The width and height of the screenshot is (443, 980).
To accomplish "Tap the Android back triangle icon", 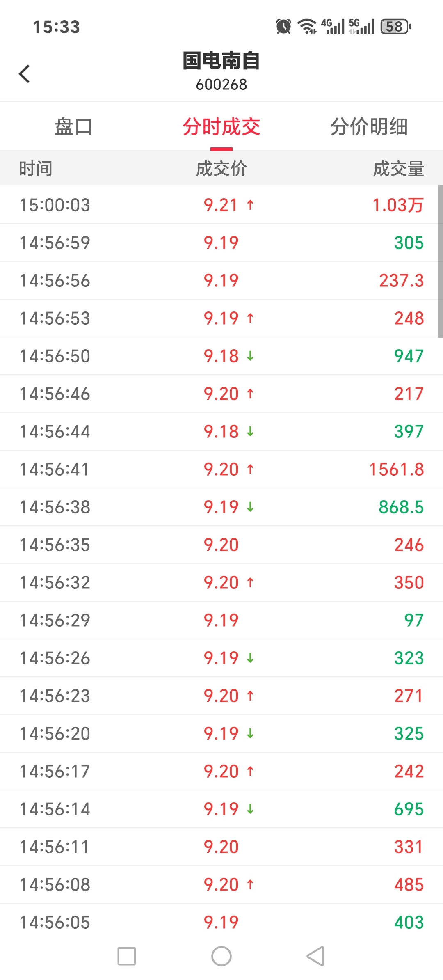I will point(315,956).
